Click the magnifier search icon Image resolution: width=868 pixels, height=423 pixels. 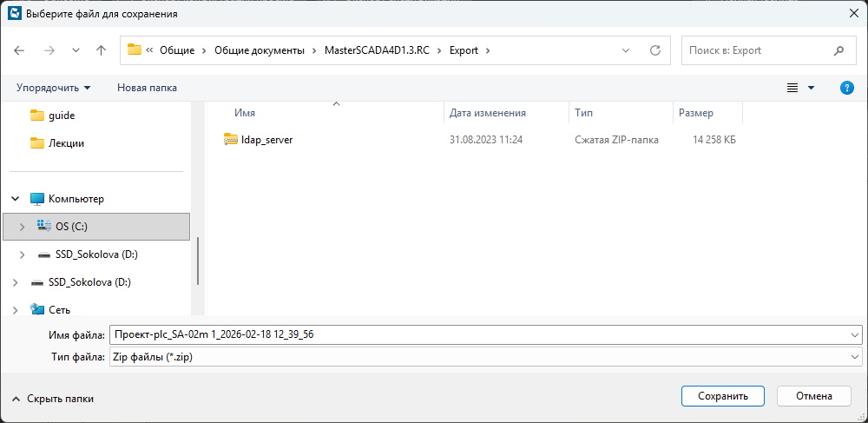(838, 50)
